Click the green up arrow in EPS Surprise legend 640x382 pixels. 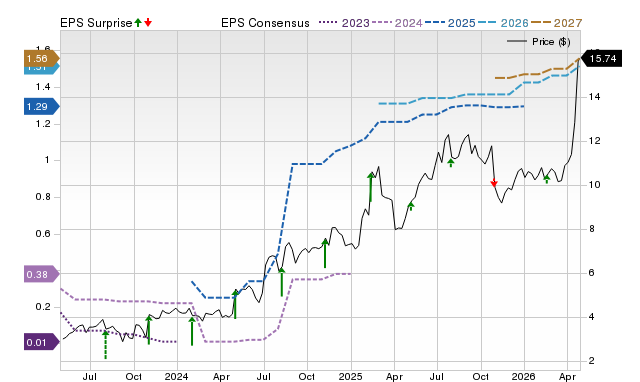click(138, 23)
